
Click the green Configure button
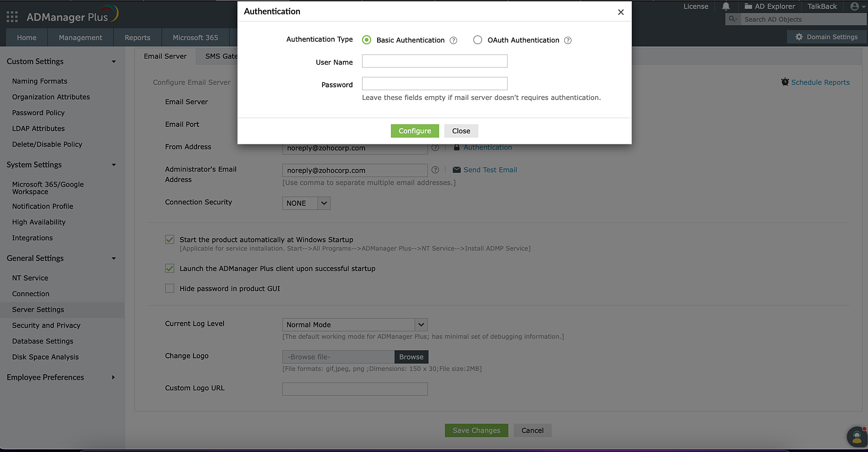(414, 131)
